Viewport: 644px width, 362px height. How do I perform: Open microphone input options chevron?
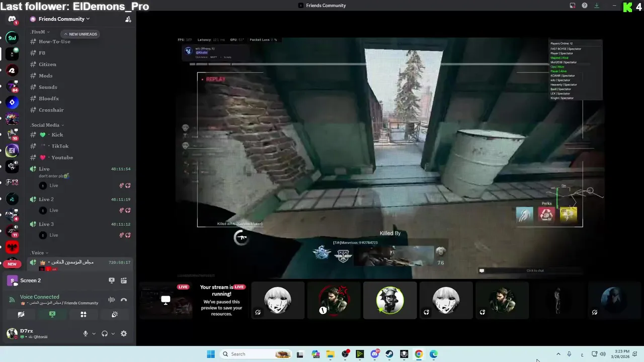coord(94,334)
